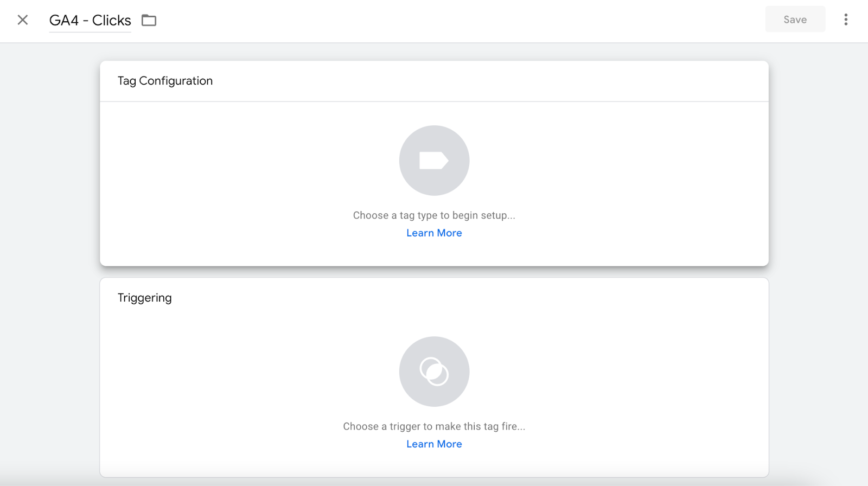The height and width of the screenshot is (486, 868).
Task: Click 'Choose a tag type to begin setup...' text
Action: 434,215
